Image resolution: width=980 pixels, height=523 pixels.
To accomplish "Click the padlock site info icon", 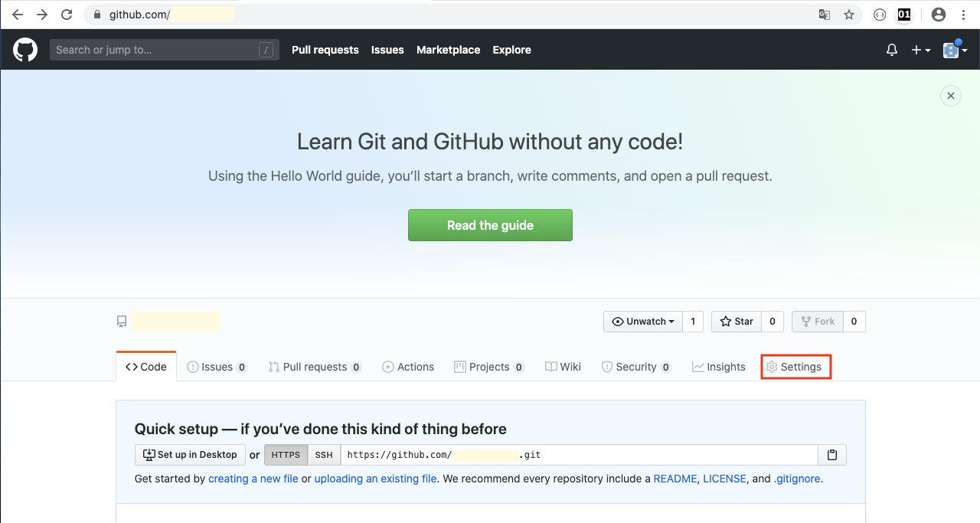I will pyautogui.click(x=97, y=15).
